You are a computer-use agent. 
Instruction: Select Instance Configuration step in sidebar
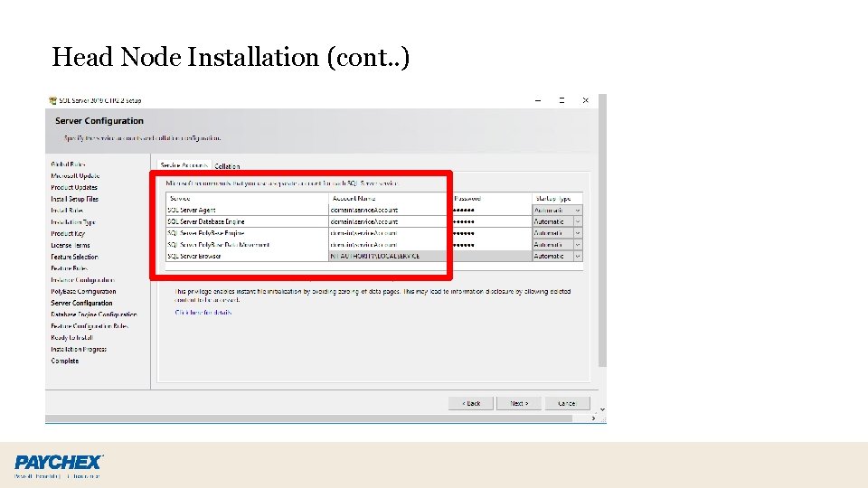click(82, 280)
